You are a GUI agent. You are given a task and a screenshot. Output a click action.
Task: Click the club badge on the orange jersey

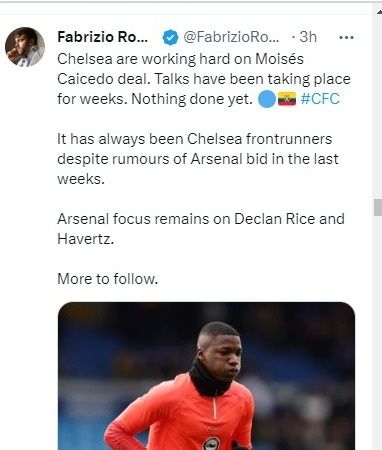pyautogui.click(x=212, y=444)
